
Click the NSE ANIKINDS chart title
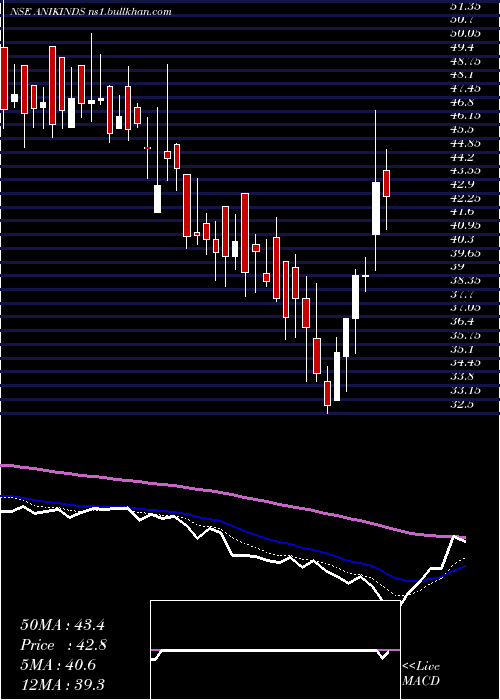[x=91, y=12]
